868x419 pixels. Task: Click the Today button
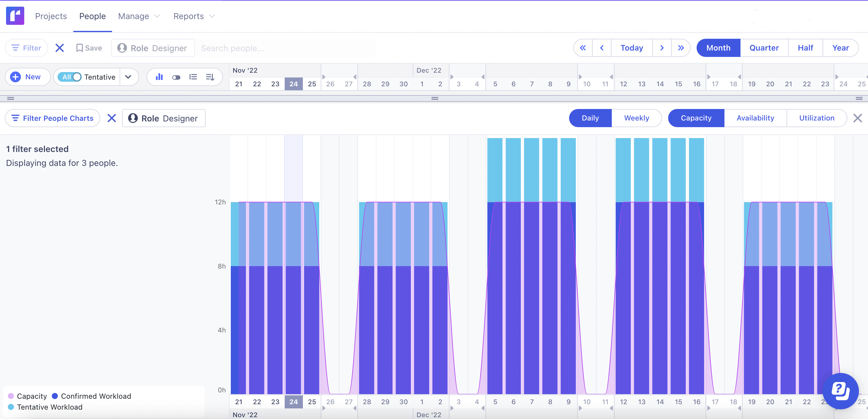(x=631, y=48)
